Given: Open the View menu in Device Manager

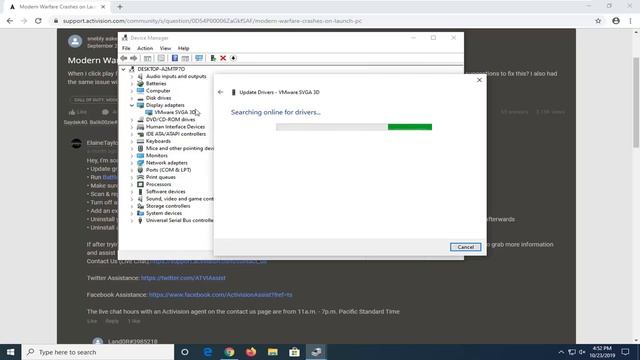Looking at the screenshot, I should pos(165,48).
